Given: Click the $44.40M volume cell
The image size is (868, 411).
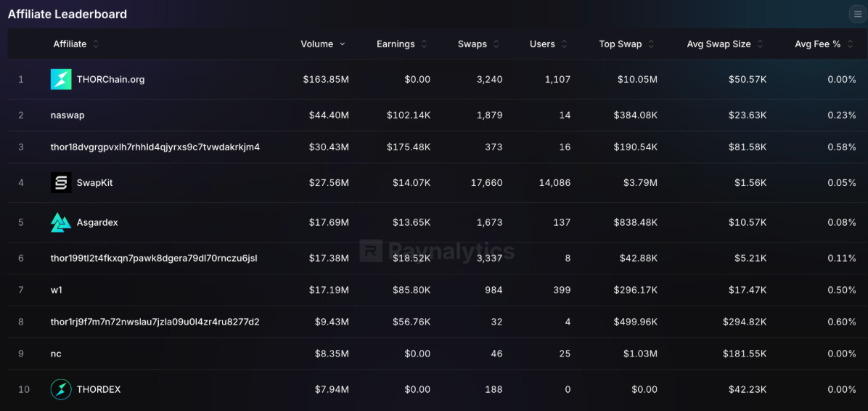Looking at the screenshot, I should [329, 115].
